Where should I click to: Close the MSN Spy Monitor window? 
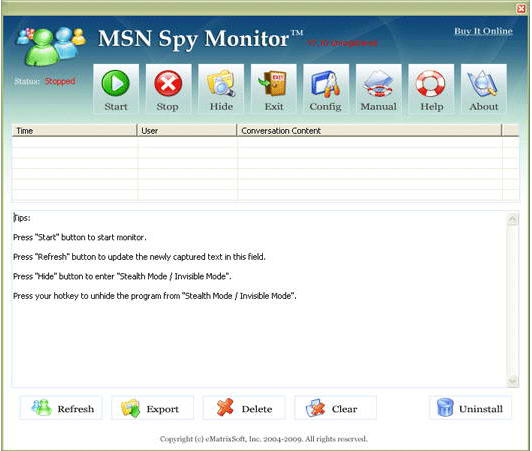point(521,8)
